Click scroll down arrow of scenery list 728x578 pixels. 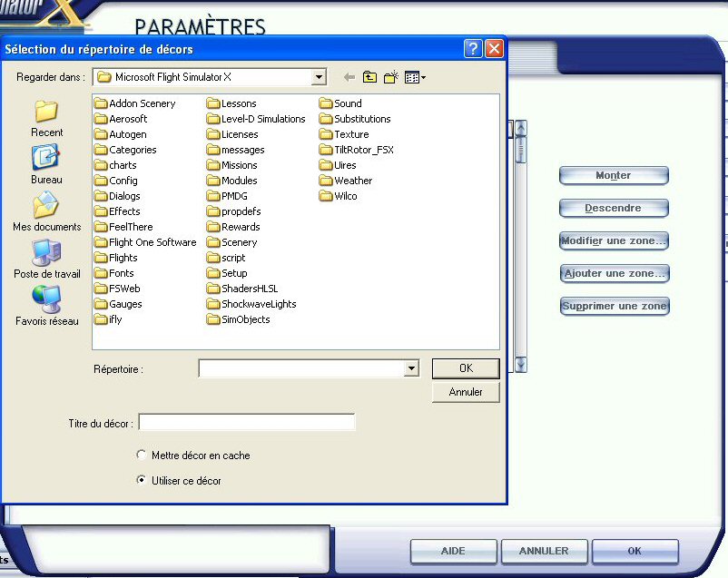pyautogui.click(x=521, y=365)
